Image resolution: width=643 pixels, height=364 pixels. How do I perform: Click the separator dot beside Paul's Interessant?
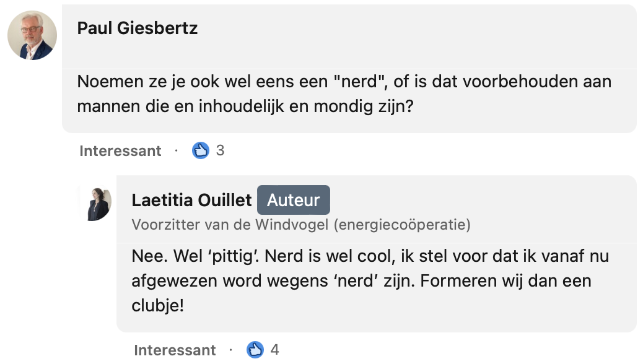(176, 150)
